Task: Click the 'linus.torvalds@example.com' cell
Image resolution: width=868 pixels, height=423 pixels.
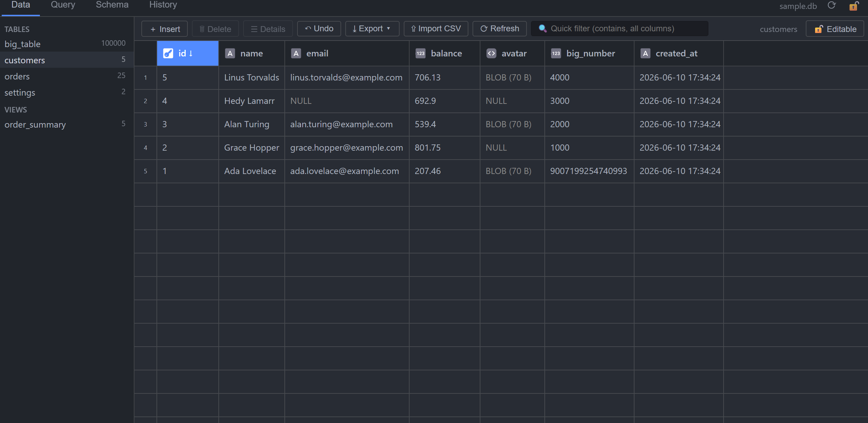Action: click(x=347, y=78)
